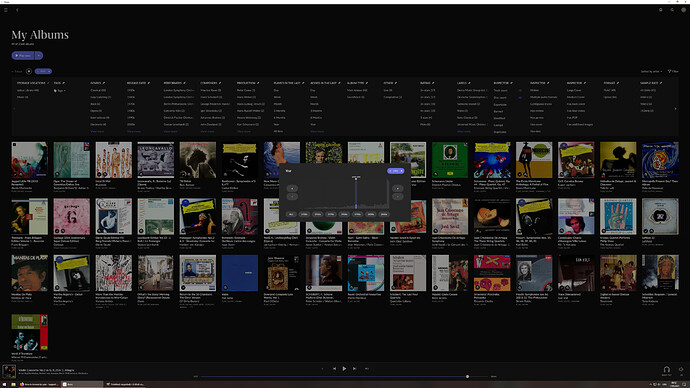Expand View more under Added in the Last
690x388 pixels.
point(317,131)
